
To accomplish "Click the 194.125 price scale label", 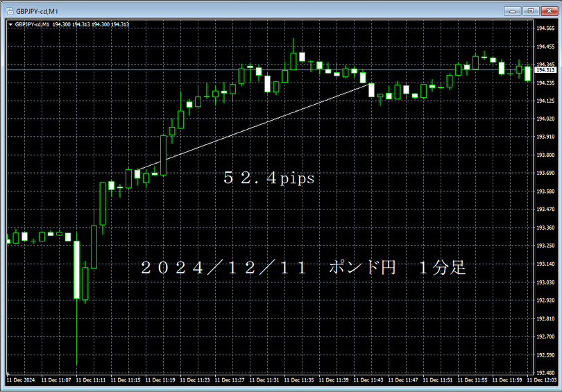I will (x=545, y=101).
